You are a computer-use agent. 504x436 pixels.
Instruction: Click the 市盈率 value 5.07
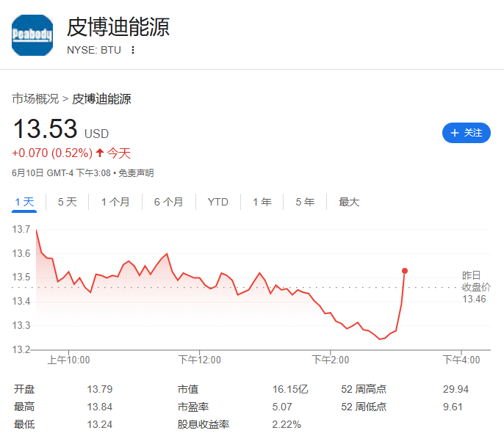click(x=282, y=407)
